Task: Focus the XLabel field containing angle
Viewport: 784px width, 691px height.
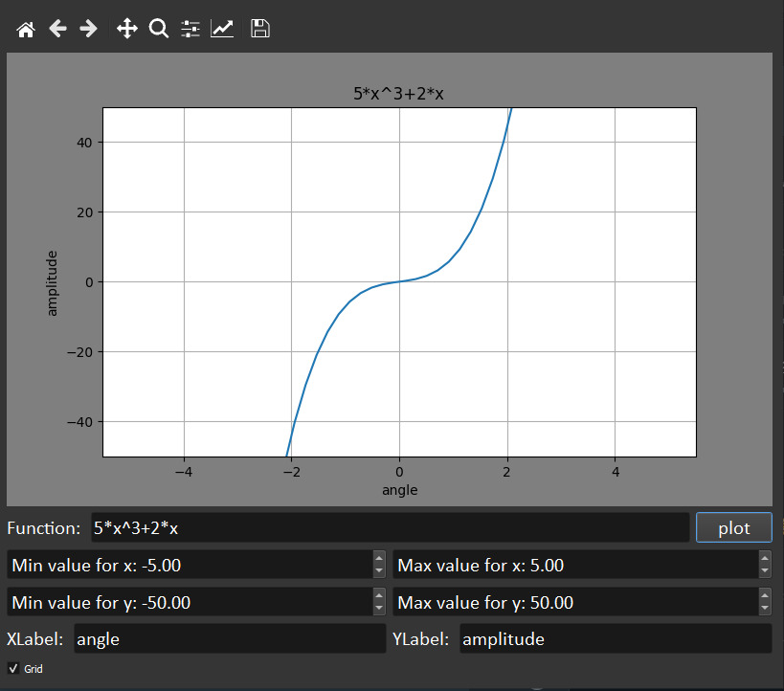Action: pyautogui.click(x=230, y=638)
